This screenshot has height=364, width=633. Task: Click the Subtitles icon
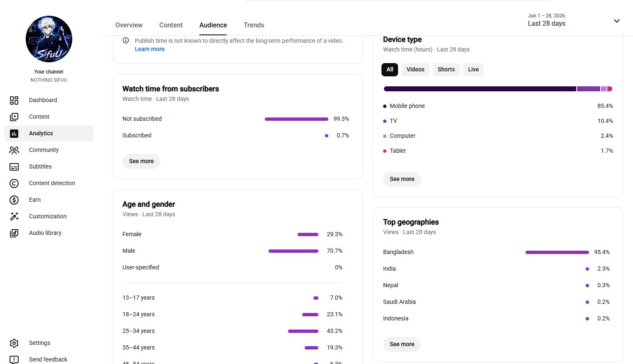(x=14, y=166)
